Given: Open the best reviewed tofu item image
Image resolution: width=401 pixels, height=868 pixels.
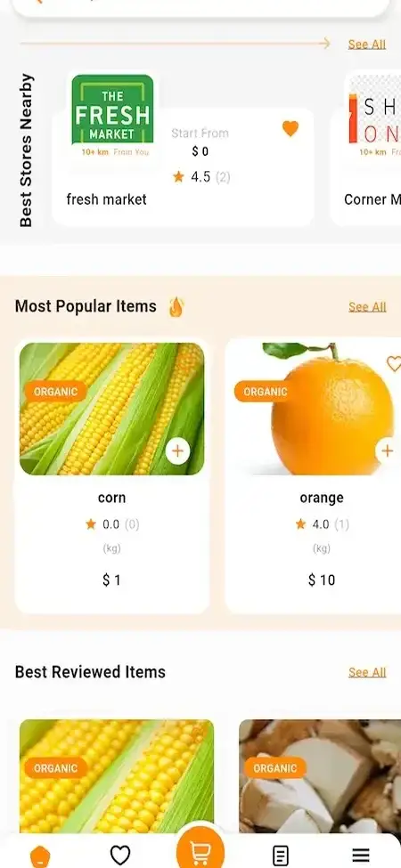Looking at the screenshot, I should click(x=320, y=775).
